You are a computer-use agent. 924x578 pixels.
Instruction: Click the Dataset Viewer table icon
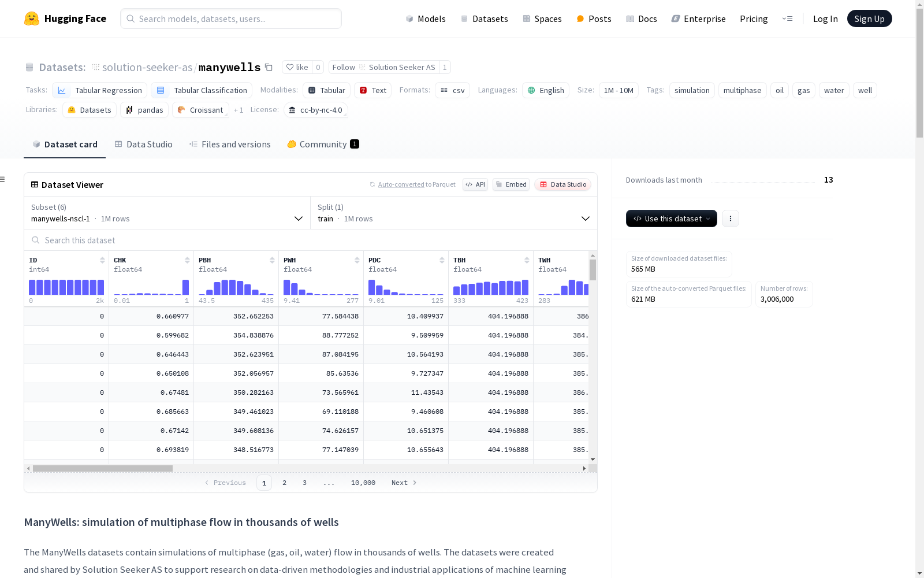tap(35, 184)
